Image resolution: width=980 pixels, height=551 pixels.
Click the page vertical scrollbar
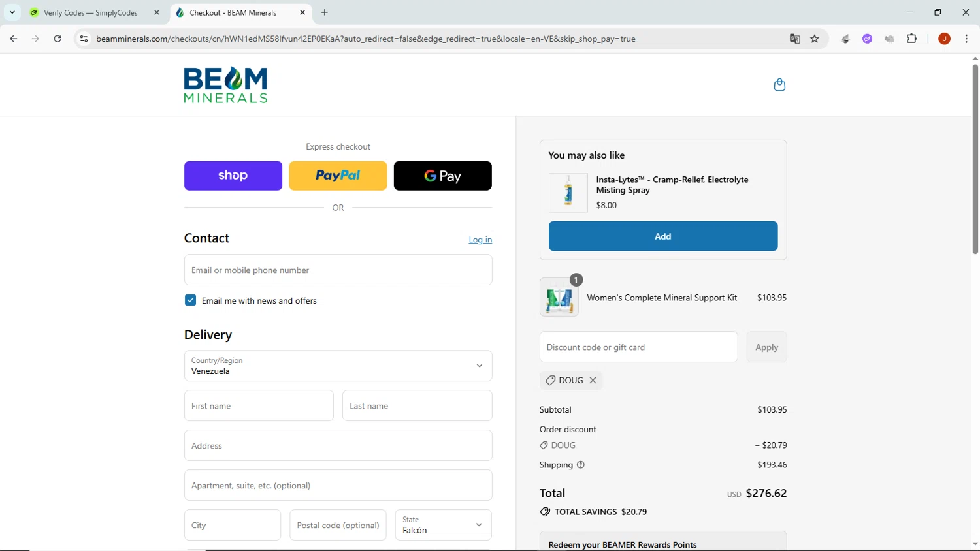tap(975, 159)
